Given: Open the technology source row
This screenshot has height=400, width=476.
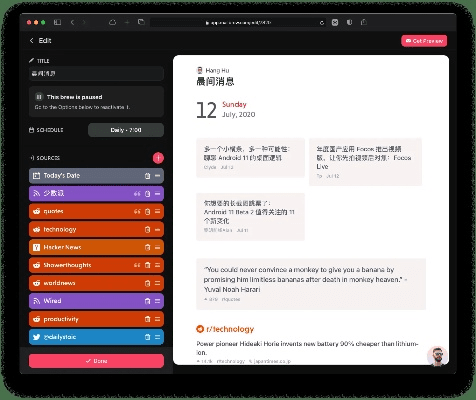Looking at the screenshot, I should pos(96,229).
